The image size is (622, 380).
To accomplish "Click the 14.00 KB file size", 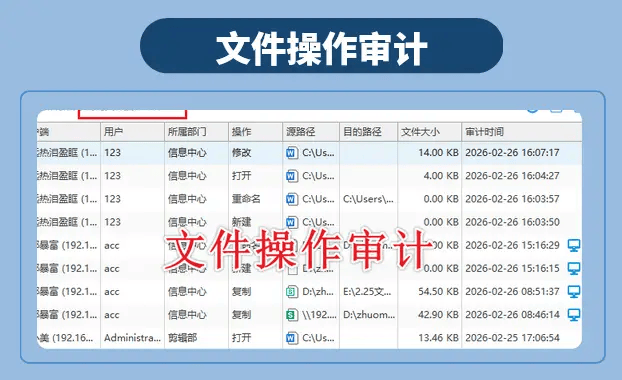I will click(x=438, y=153).
